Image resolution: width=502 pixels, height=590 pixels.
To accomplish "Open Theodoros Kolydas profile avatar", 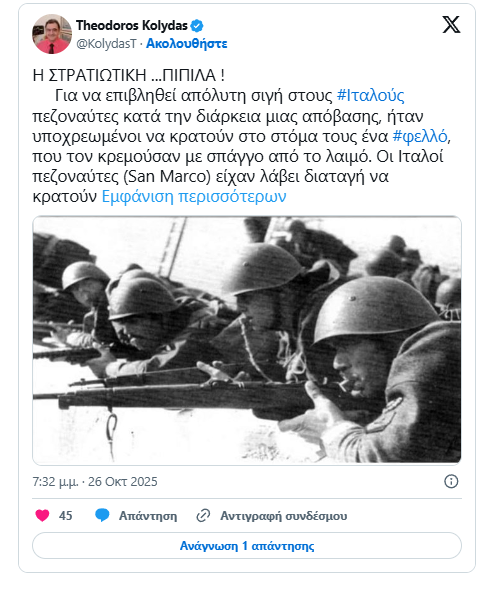I will 52,34.
